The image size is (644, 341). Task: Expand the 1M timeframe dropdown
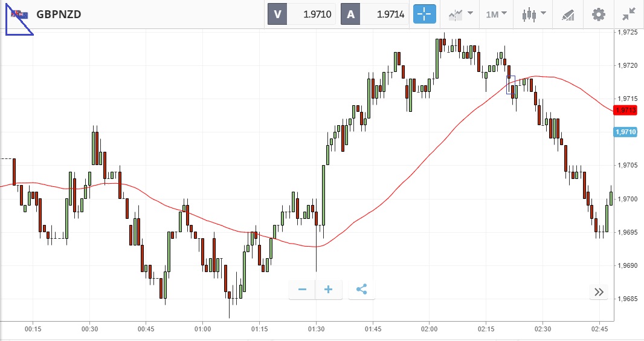pyautogui.click(x=496, y=14)
